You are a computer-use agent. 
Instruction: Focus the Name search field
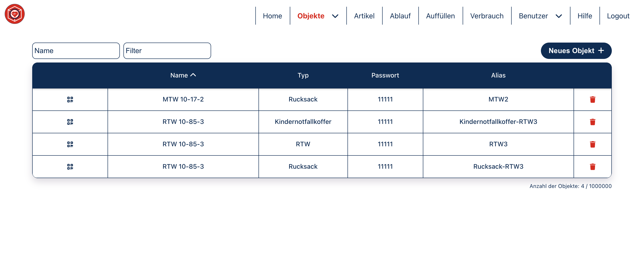click(x=76, y=51)
